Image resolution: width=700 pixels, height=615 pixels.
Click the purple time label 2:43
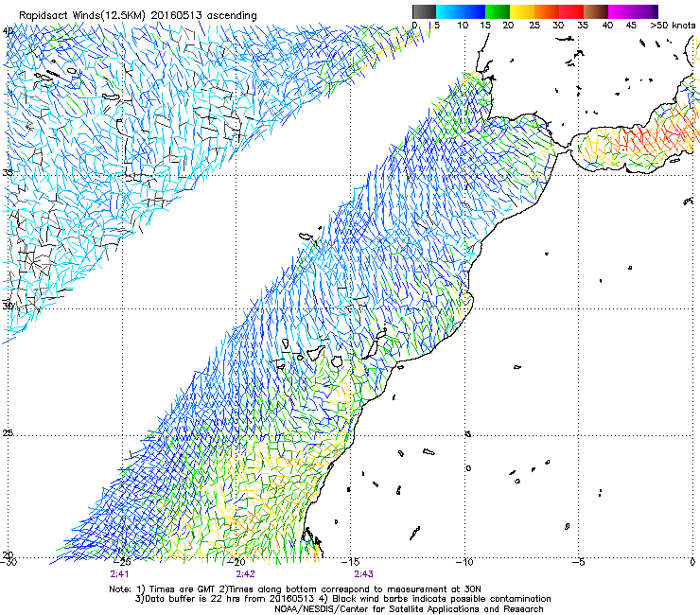[x=364, y=574]
